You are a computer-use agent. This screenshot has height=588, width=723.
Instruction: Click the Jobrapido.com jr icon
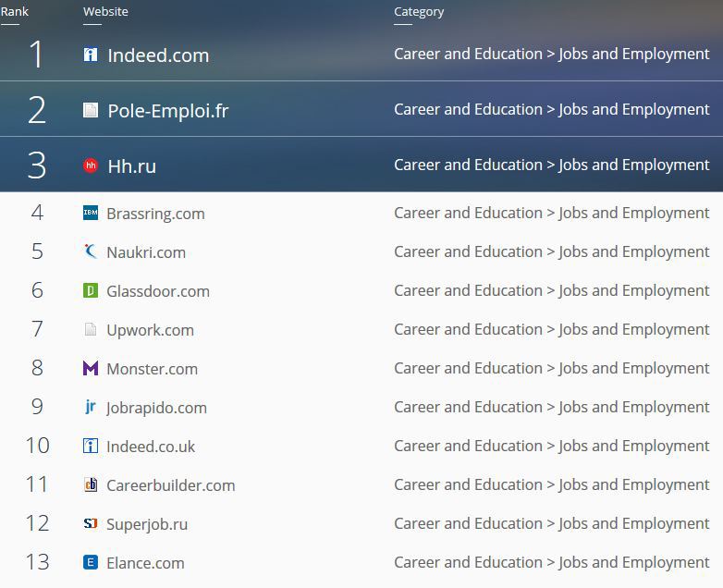click(91, 407)
